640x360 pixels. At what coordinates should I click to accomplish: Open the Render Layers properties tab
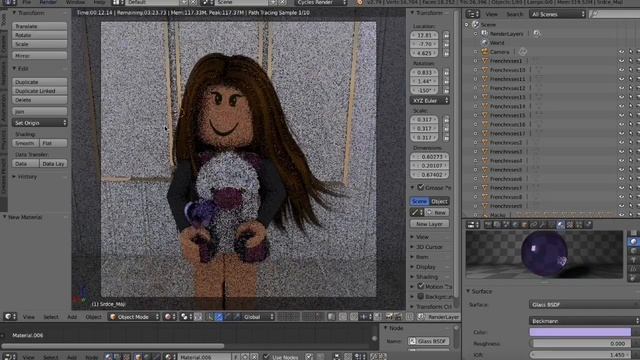497,224
